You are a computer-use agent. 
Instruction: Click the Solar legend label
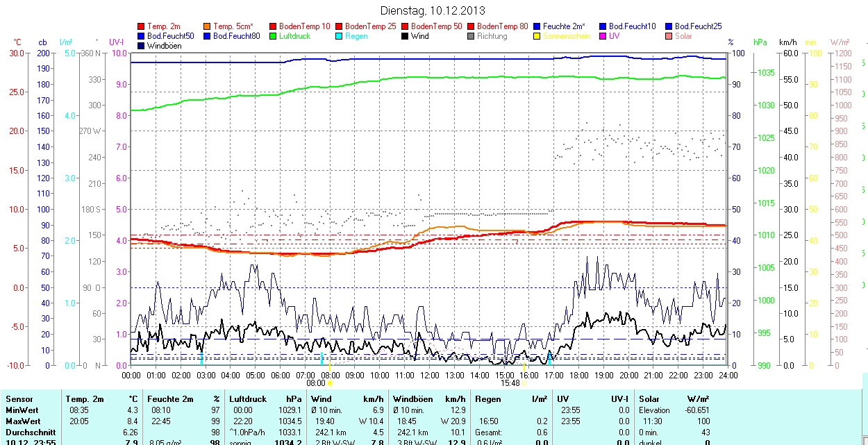[684, 36]
